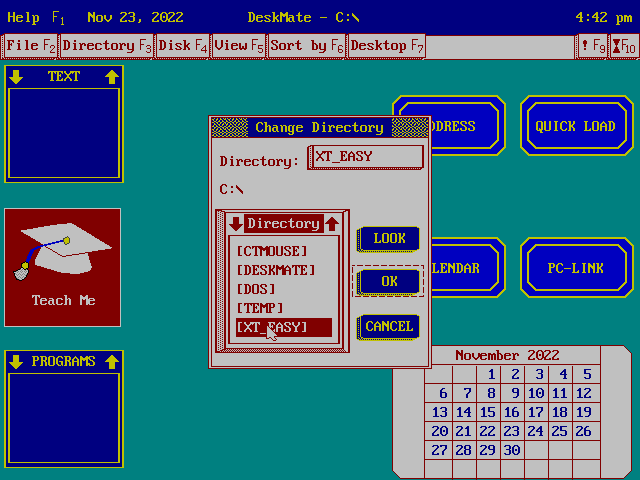
Task: Open the Desktop F7 menu
Action: pos(387,46)
